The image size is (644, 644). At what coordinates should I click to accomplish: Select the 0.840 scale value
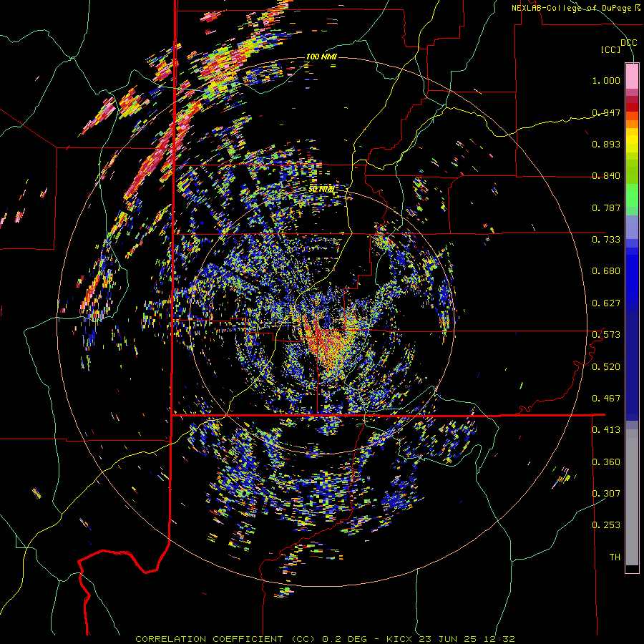coord(606,176)
